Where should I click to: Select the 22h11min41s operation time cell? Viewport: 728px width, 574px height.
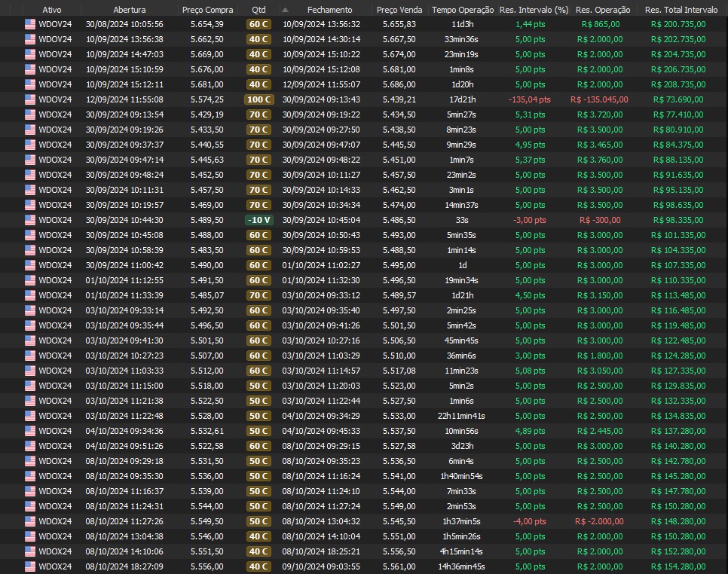coord(462,416)
